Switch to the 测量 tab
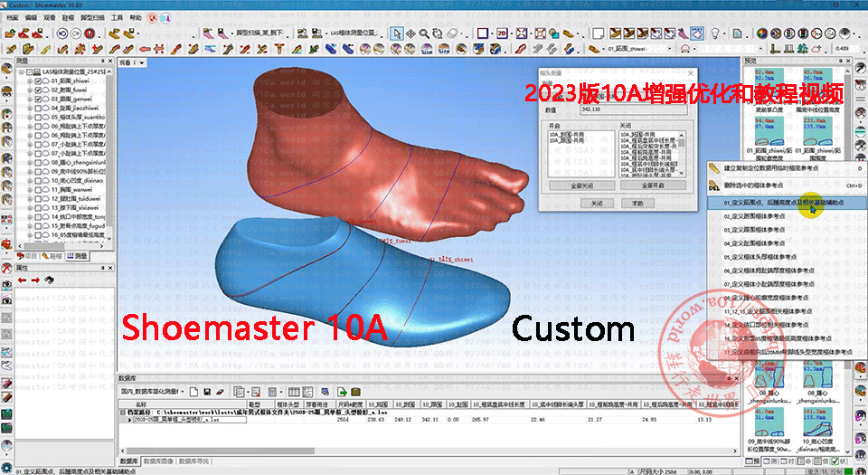 coord(78,256)
